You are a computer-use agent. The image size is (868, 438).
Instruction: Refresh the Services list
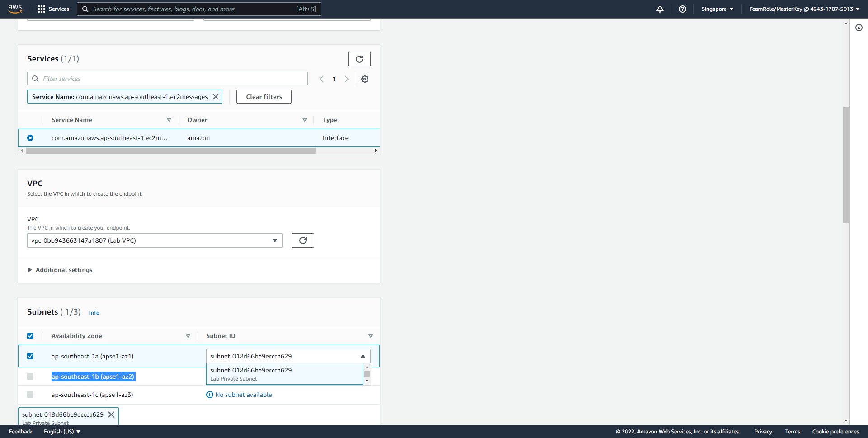click(359, 59)
